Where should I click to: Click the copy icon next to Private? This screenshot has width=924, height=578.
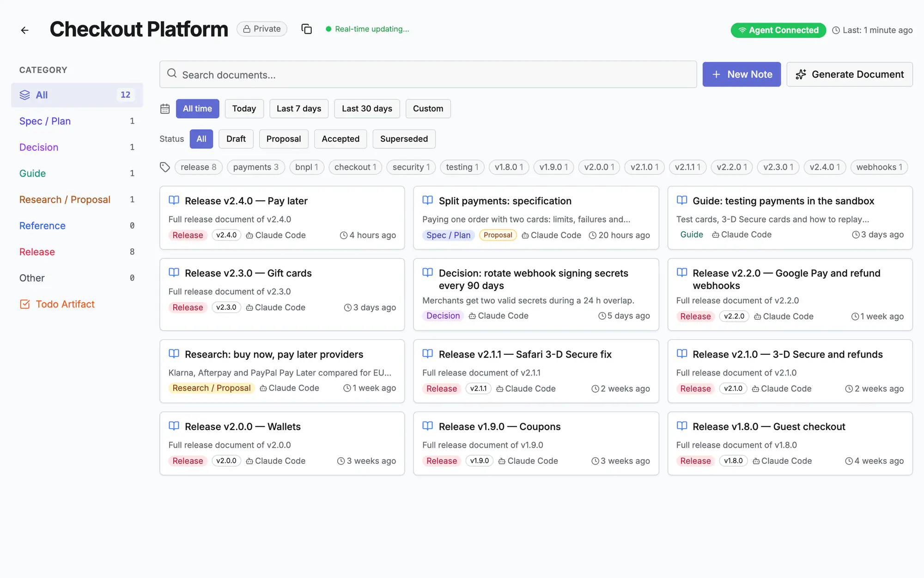tap(307, 29)
